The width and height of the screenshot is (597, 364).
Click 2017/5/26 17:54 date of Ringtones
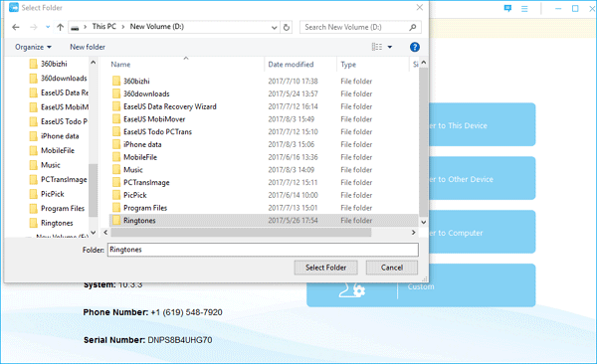(293, 221)
